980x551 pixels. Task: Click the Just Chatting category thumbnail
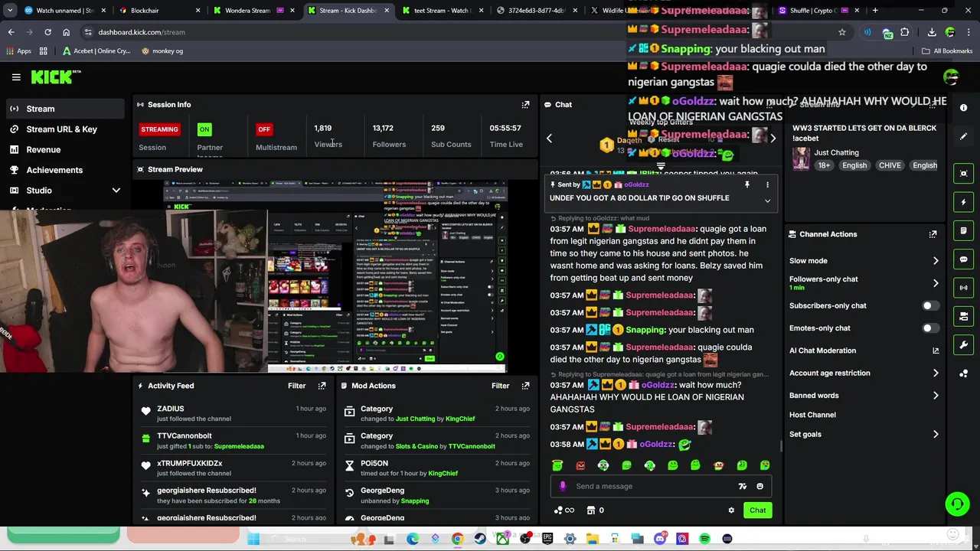(801, 158)
